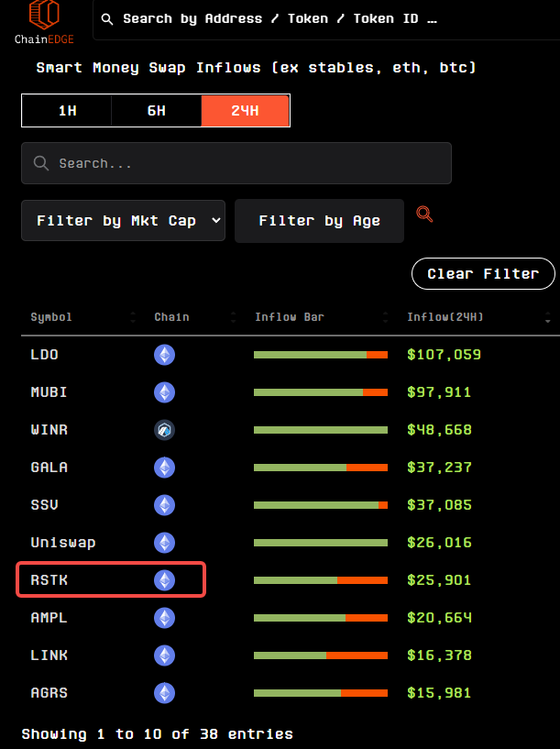Click the Ethereum chain icon for LDO
Image resolution: width=560 pixels, height=749 pixels.
(164, 355)
